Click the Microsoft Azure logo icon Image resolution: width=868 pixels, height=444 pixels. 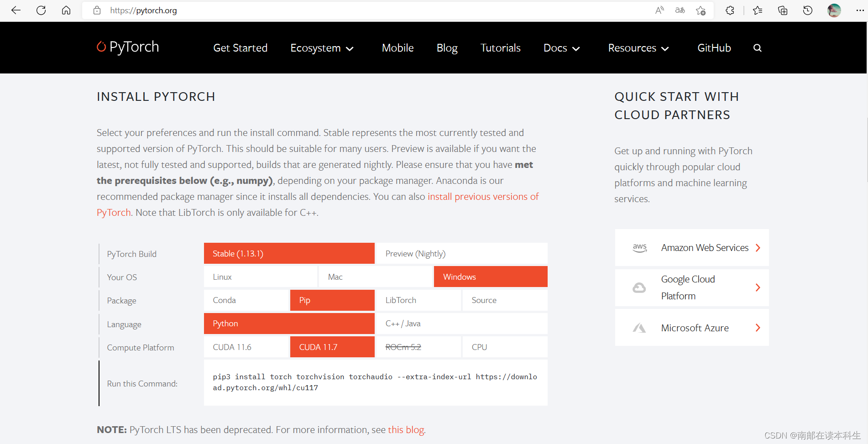point(639,328)
